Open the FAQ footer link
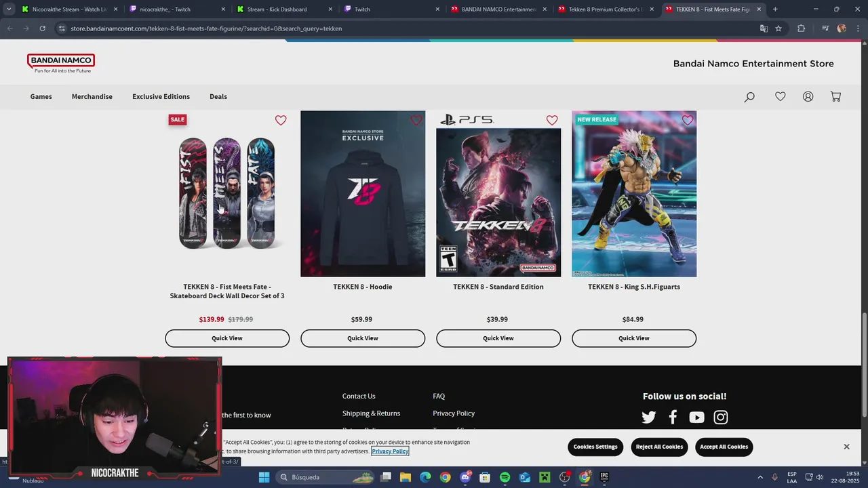 pyautogui.click(x=439, y=396)
